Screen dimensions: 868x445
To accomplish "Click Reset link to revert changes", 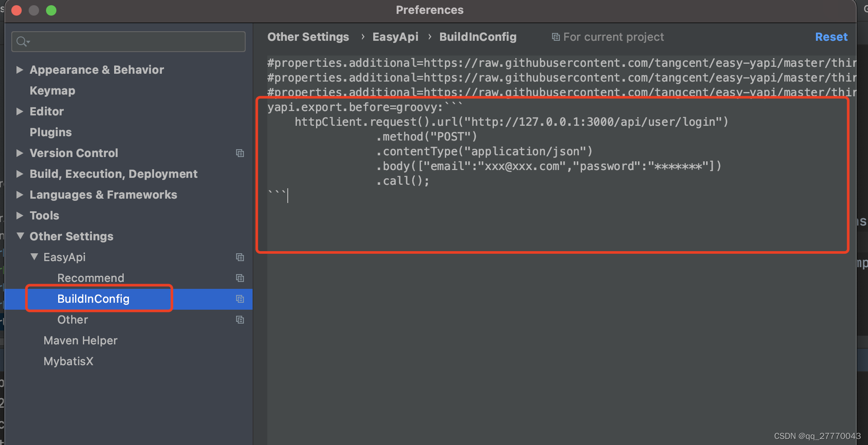I will pyautogui.click(x=831, y=37).
